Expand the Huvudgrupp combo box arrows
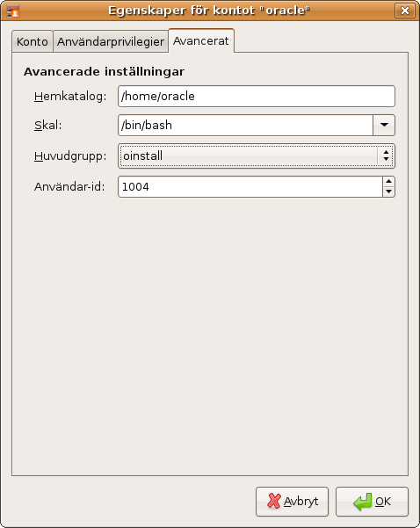 [386, 156]
